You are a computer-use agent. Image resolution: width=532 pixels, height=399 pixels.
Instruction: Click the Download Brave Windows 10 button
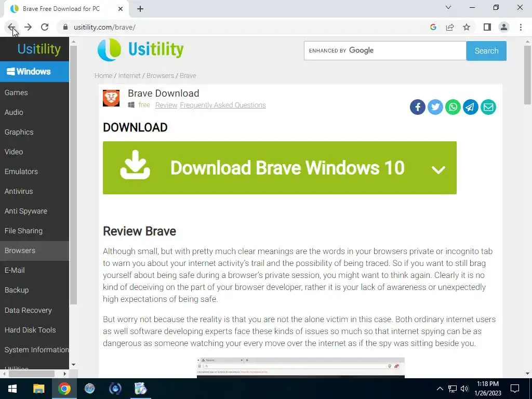[280, 168]
